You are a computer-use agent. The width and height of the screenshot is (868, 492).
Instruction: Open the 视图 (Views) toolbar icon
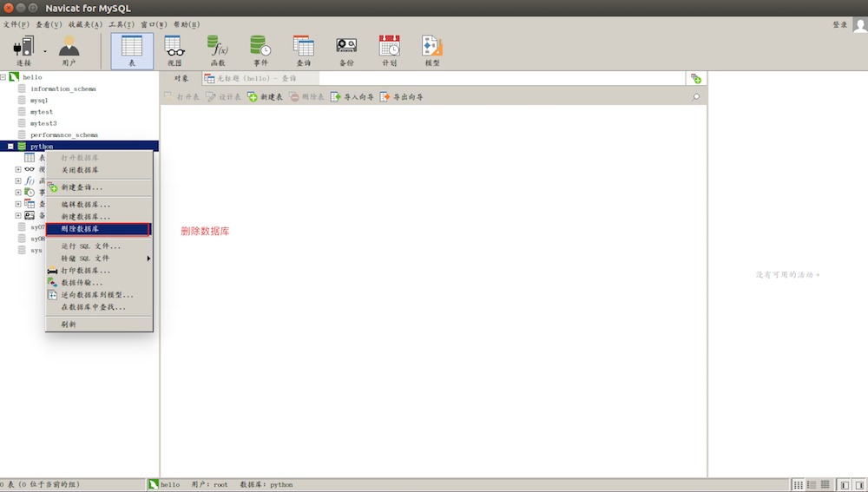pyautogui.click(x=174, y=50)
